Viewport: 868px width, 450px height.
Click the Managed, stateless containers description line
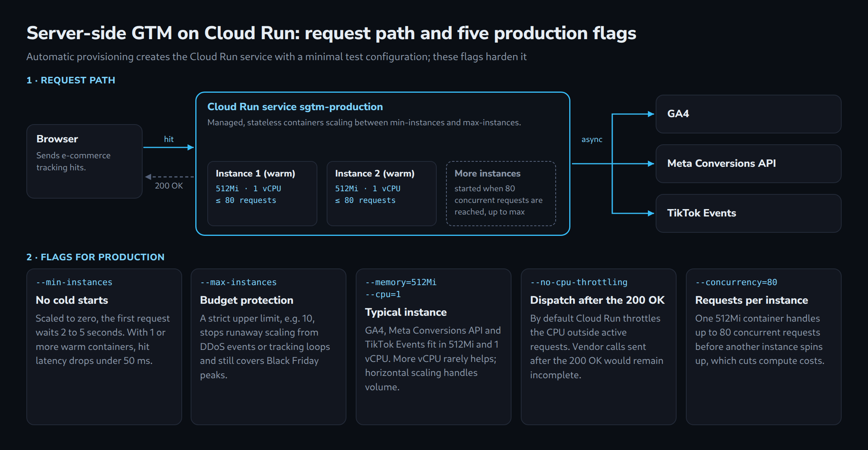point(364,123)
